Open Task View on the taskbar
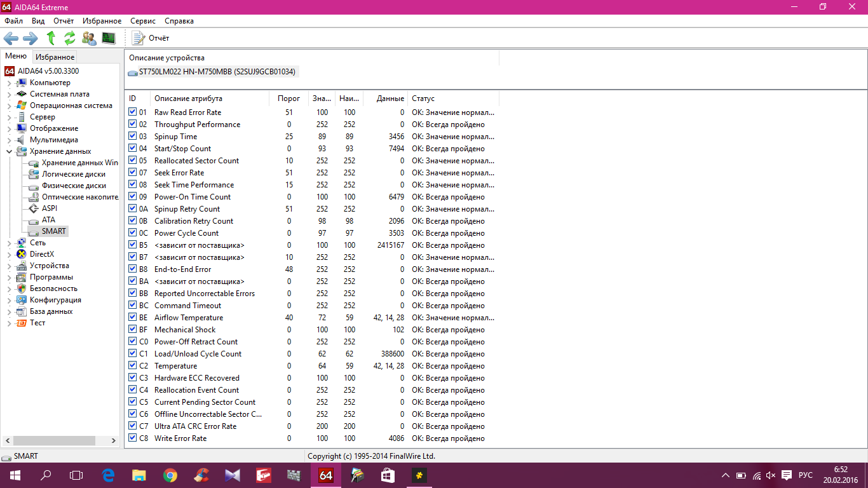 tap(76, 475)
